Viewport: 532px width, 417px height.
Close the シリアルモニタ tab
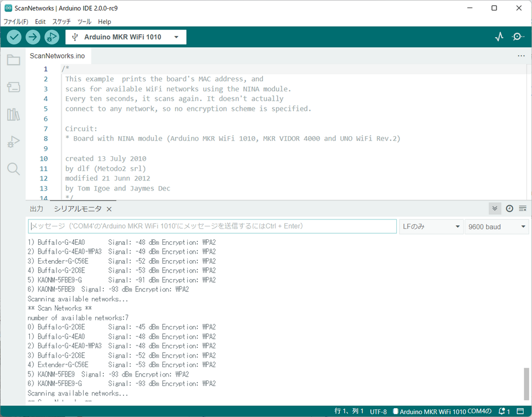tap(109, 209)
